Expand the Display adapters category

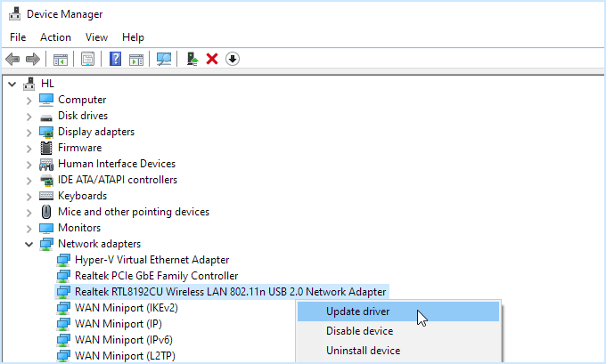tap(29, 133)
